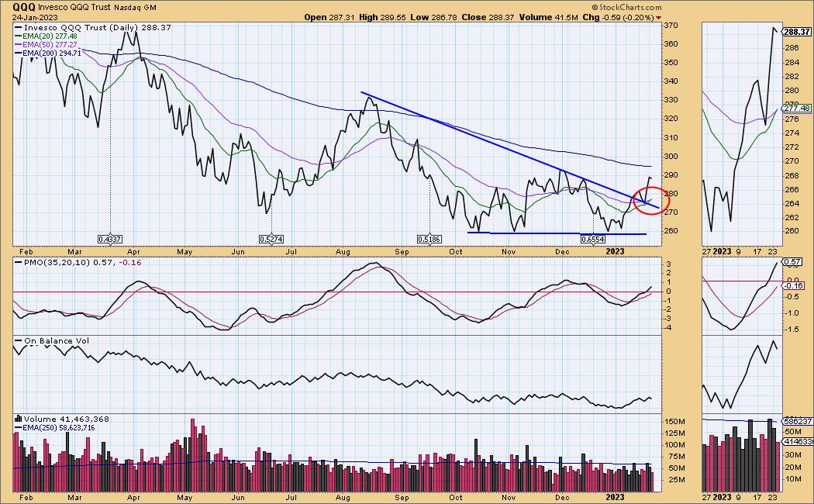Screen dimensions: 814x504
Task: Click the 330 price axis label
Action: tap(671, 100)
